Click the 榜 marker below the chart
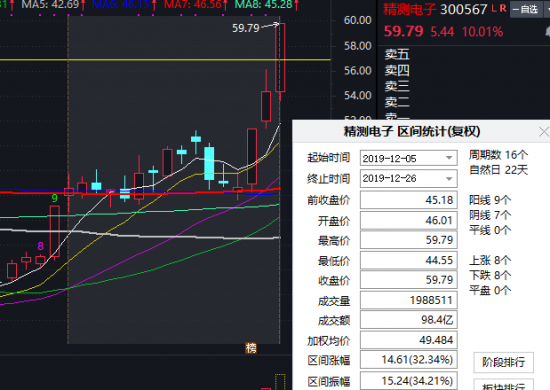This screenshot has width=550, height=390. coord(251,348)
